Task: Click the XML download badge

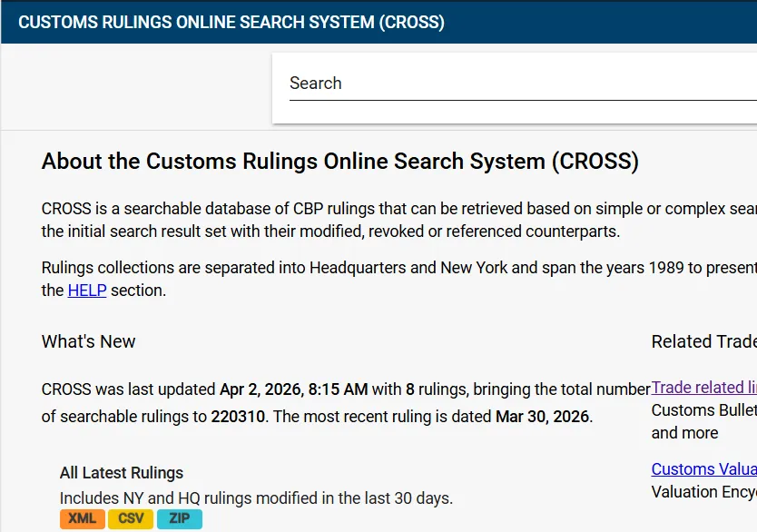Action: (x=83, y=519)
